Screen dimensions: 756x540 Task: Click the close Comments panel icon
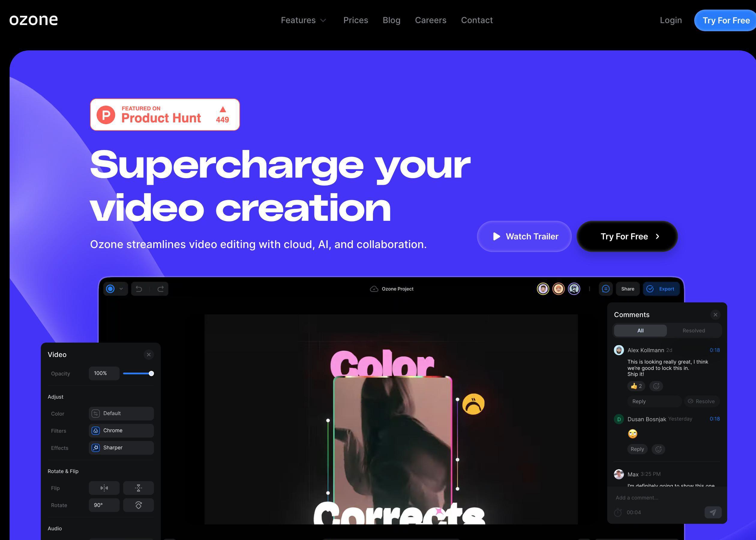click(x=715, y=314)
